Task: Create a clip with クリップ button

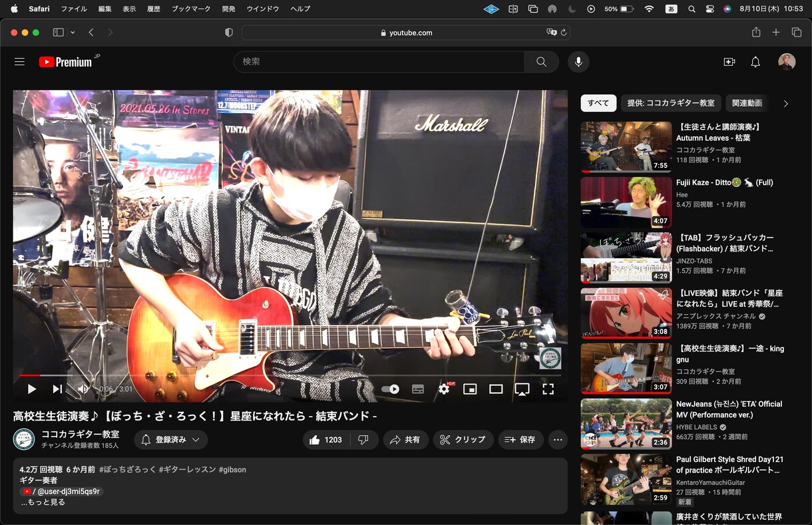Action: coord(463,440)
